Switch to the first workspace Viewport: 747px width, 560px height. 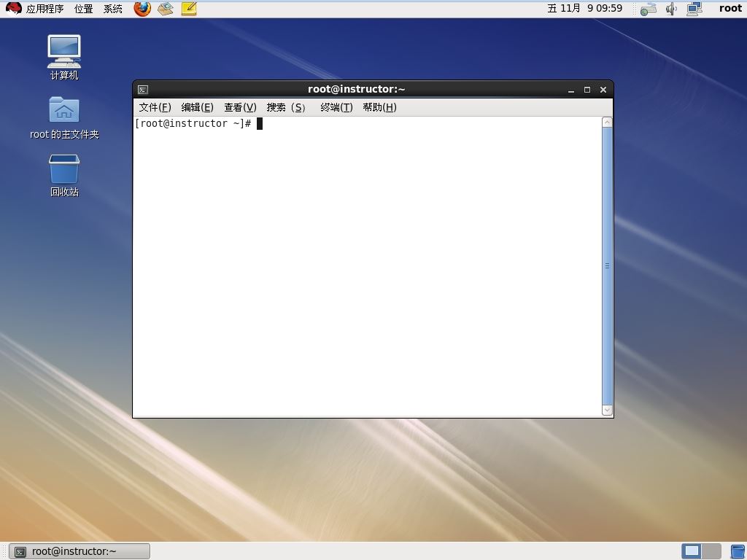(692, 551)
